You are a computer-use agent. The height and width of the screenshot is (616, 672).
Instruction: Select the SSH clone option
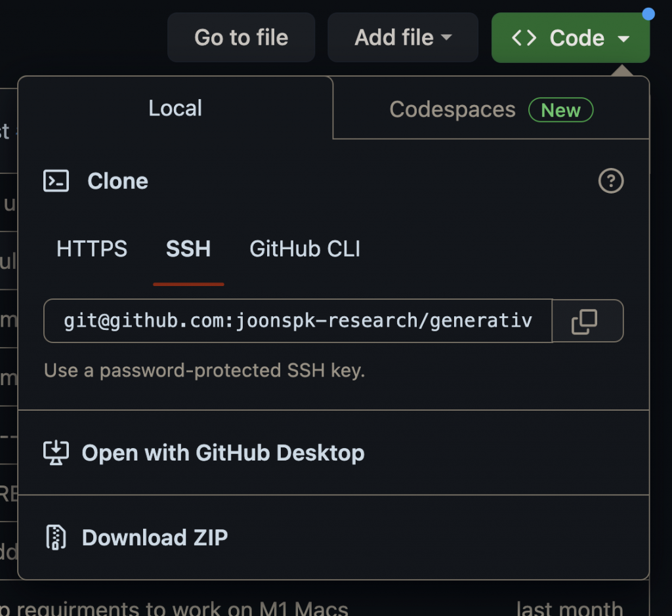188,249
